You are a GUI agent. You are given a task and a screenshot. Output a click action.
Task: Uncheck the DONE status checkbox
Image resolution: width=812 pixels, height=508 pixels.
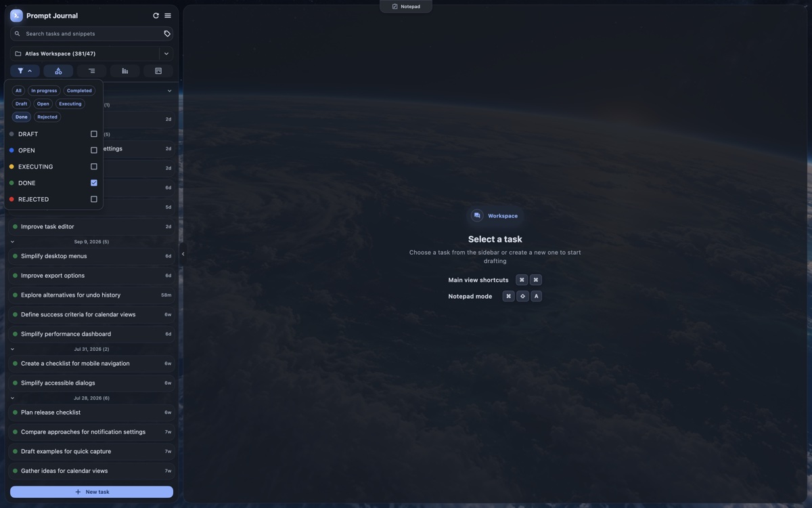93,183
